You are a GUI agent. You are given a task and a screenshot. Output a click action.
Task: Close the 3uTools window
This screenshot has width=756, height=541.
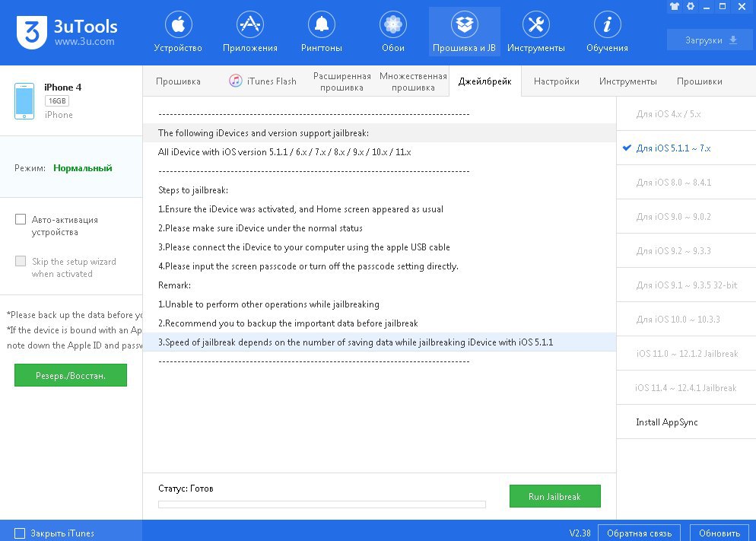pyautogui.click(x=742, y=6)
